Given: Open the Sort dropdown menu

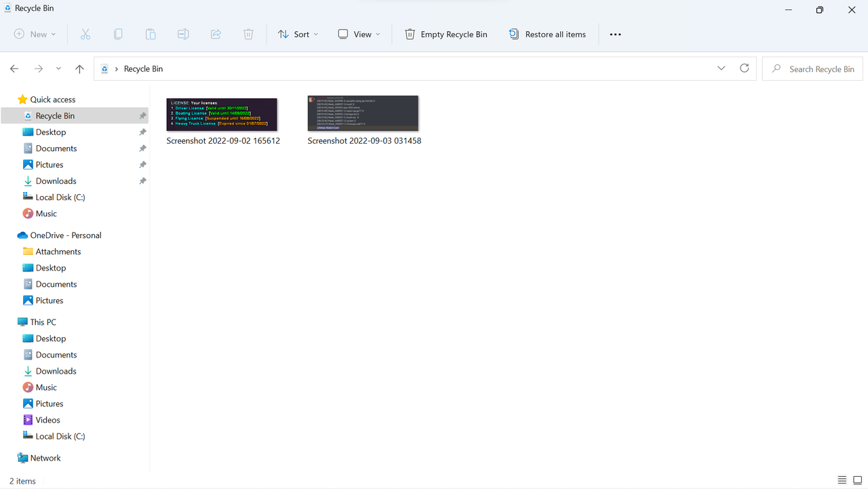Looking at the screenshot, I should click(x=298, y=34).
